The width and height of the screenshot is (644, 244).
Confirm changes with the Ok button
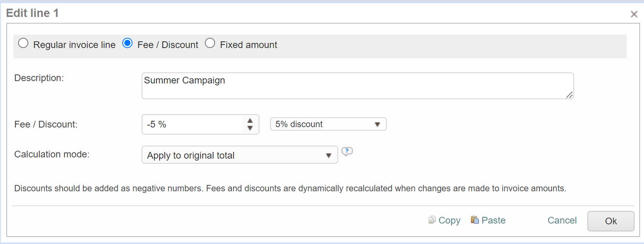pos(610,221)
